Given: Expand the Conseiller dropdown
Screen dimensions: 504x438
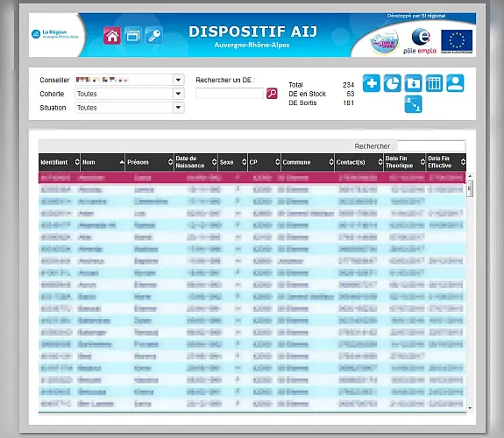Looking at the screenshot, I should [x=178, y=80].
